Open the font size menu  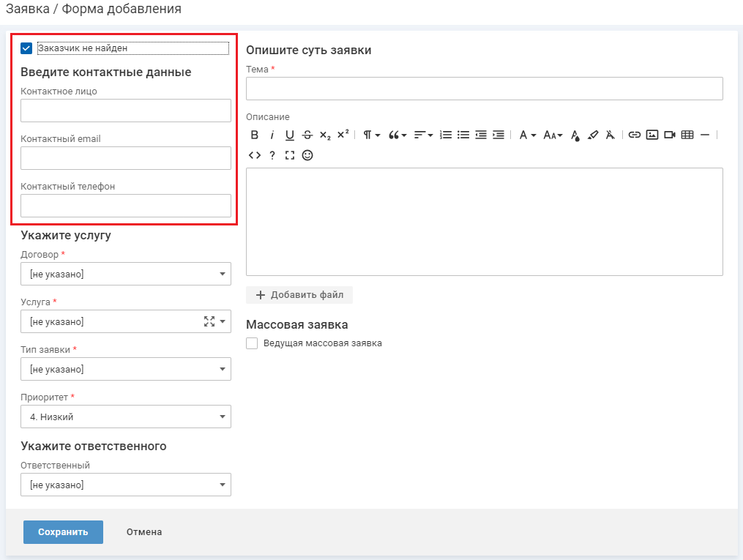pyautogui.click(x=553, y=135)
